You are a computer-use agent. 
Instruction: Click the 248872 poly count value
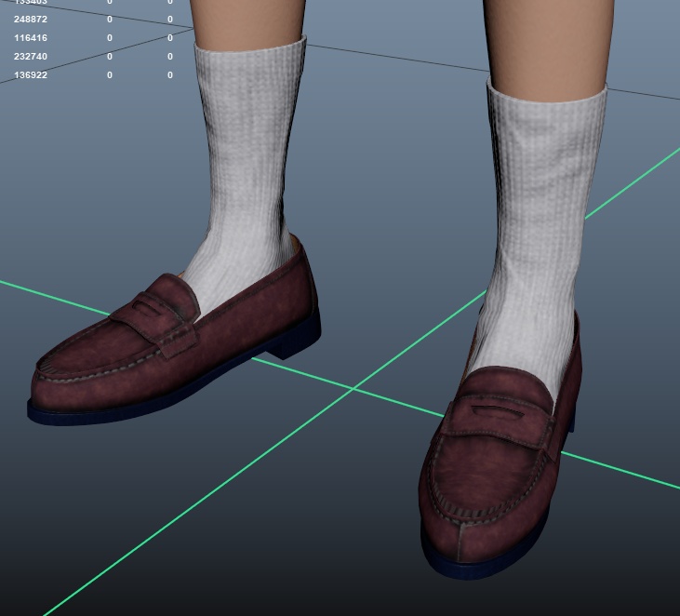point(31,20)
